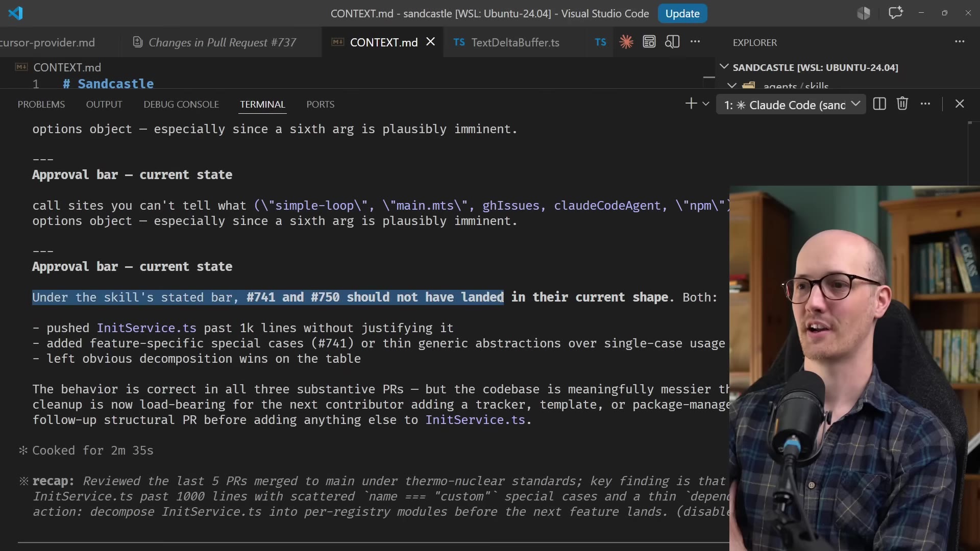Click the '# Sandcastle' heading in the editor
Image resolution: width=980 pixels, height=551 pixels.
point(108,84)
